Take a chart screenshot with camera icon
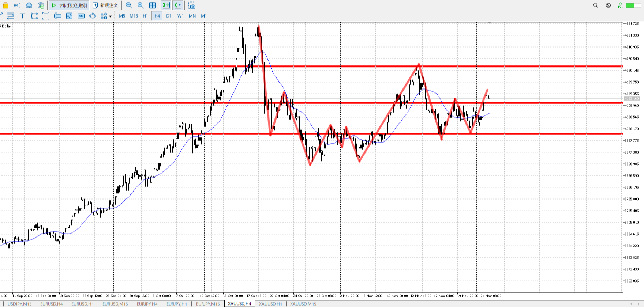 coord(192,5)
